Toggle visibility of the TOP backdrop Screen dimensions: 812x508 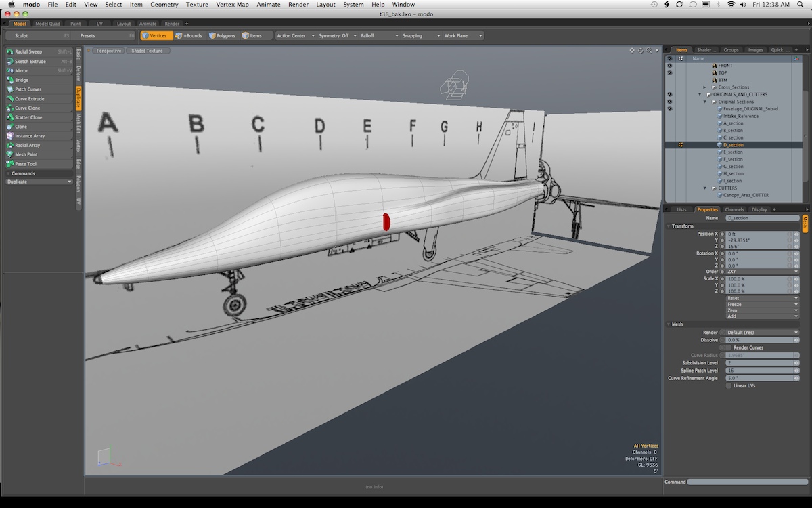669,72
